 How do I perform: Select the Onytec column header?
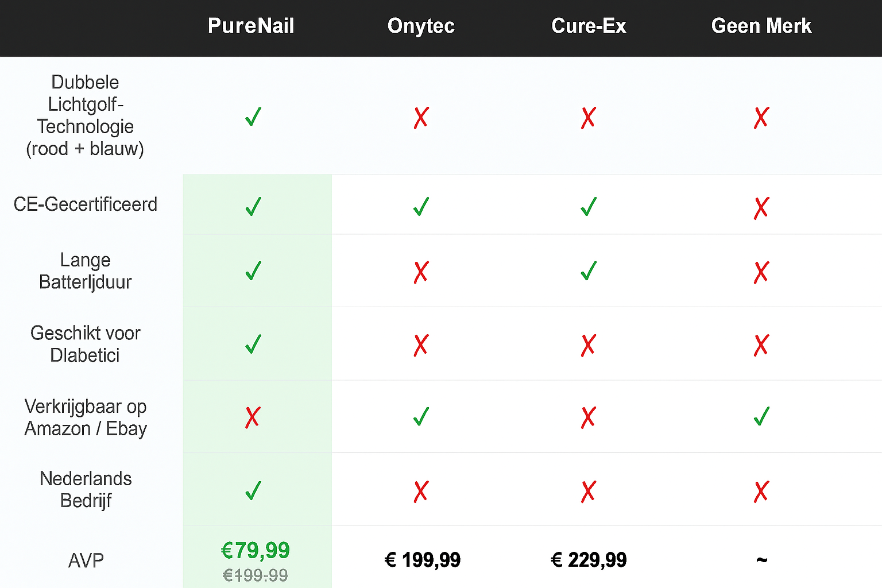421,26
